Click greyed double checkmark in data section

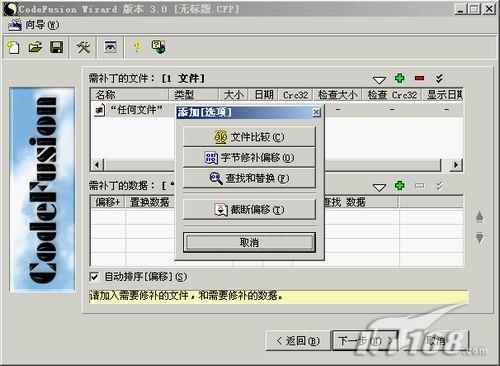440,185
